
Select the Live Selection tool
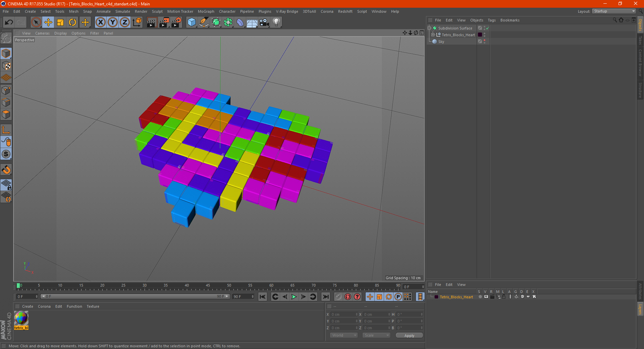point(36,22)
